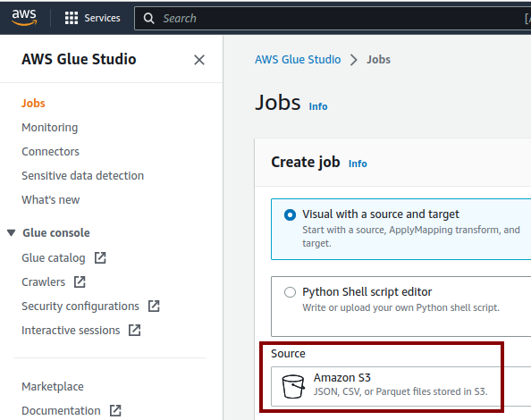531x420 pixels.
Task: Click the Amazon S3 bucket icon
Action: click(293, 387)
